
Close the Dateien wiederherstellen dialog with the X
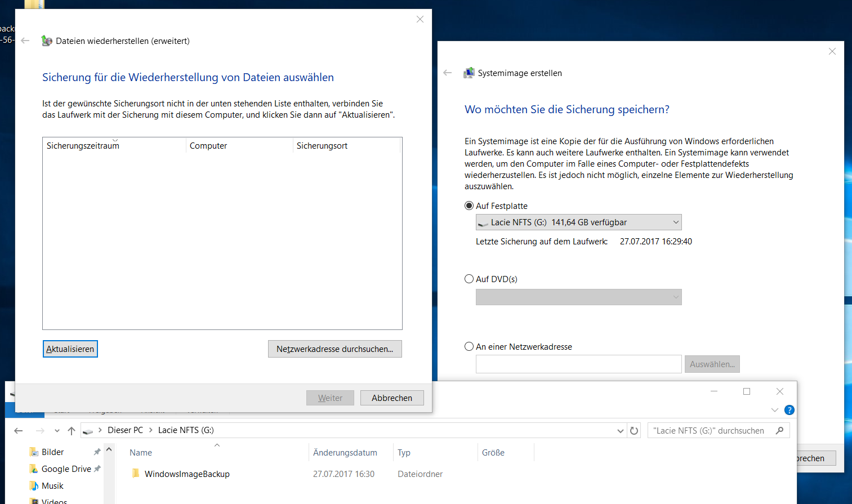click(x=420, y=19)
